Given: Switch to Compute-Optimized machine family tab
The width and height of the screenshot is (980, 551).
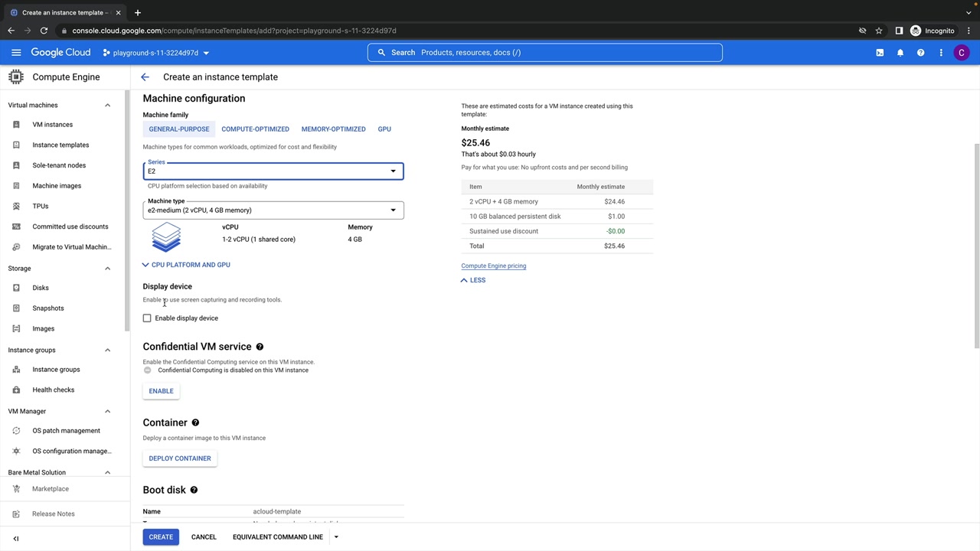Looking at the screenshot, I should click(x=255, y=129).
